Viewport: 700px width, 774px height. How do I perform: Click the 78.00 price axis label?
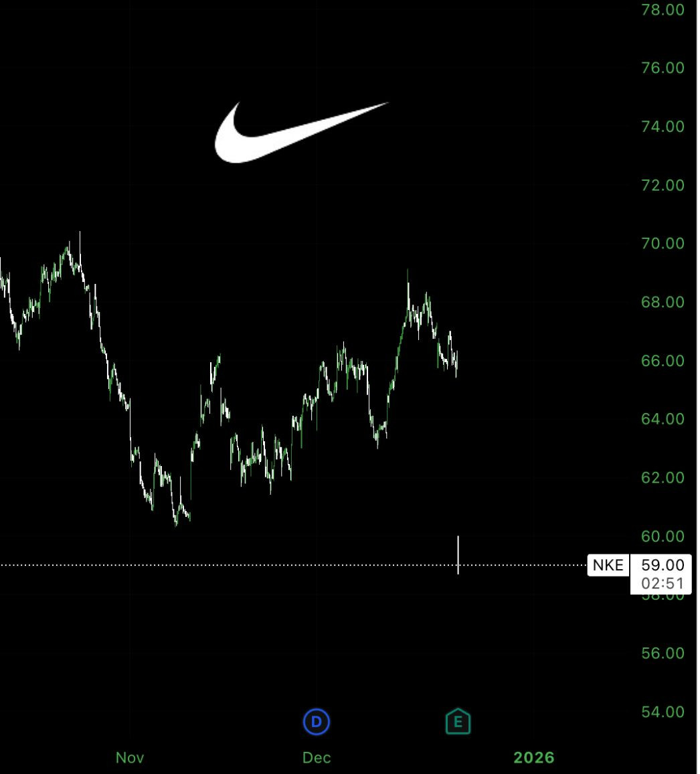pyautogui.click(x=663, y=10)
